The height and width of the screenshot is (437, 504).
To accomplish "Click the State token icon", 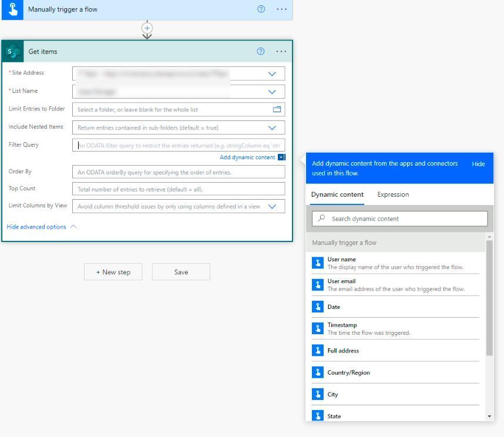I will pyautogui.click(x=318, y=415).
